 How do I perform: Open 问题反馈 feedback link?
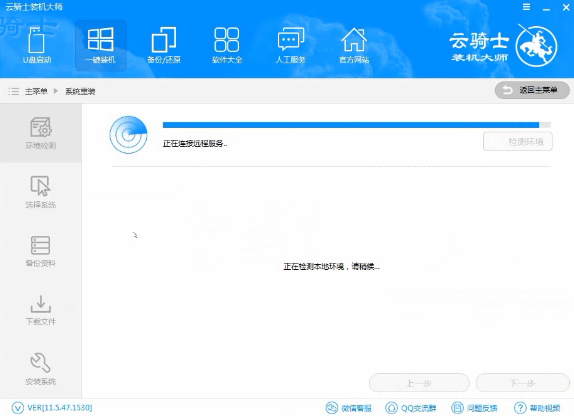tap(474, 408)
